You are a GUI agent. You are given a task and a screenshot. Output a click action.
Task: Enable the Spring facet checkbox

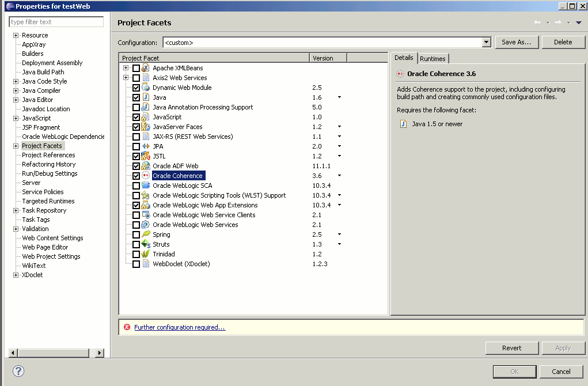click(136, 235)
